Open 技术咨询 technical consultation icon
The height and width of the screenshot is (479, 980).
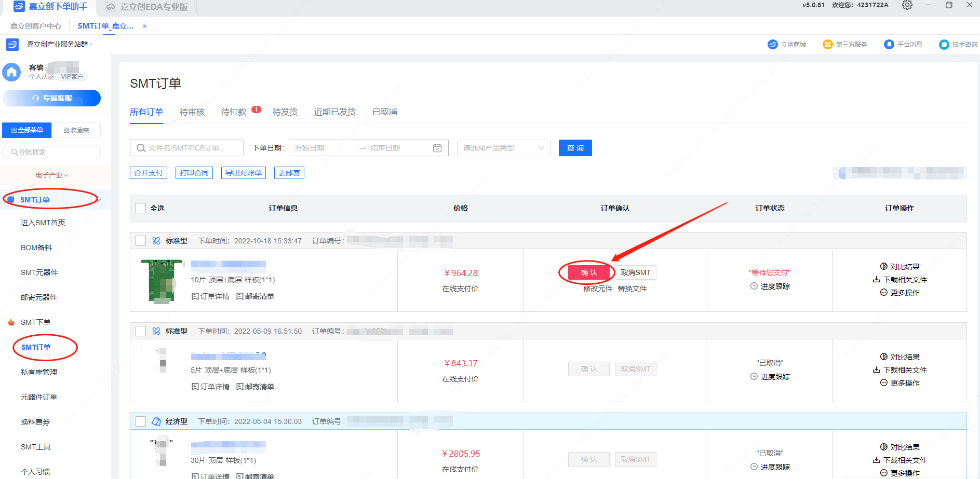pos(944,45)
